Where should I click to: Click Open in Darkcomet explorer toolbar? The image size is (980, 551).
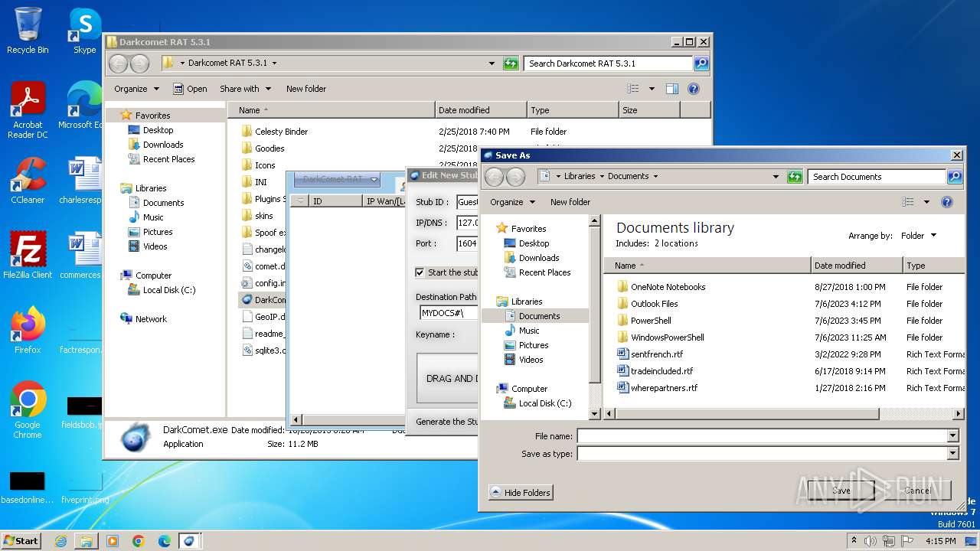tap(190, 89)
